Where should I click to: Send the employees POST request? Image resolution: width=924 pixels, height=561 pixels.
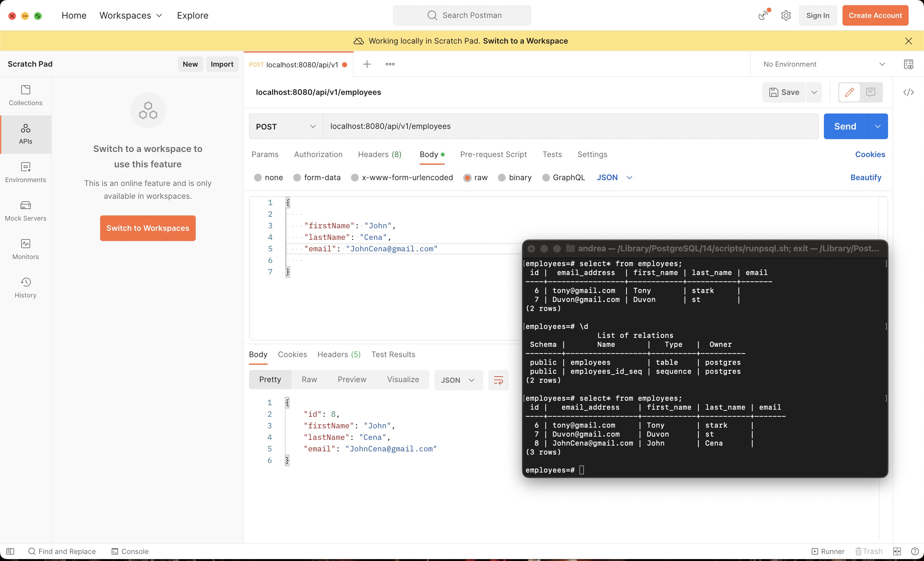pos(845,126)
